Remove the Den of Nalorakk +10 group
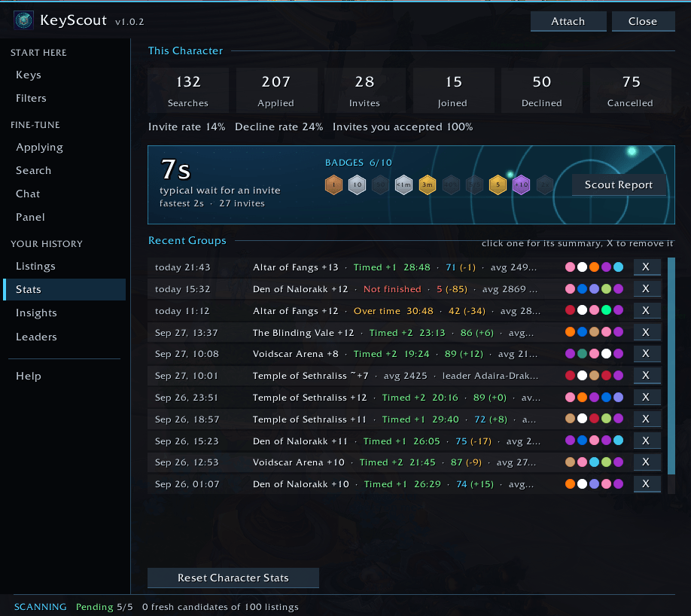Image resolution: width=691 pixels, height=616 pixels. [x=647, y=483]
